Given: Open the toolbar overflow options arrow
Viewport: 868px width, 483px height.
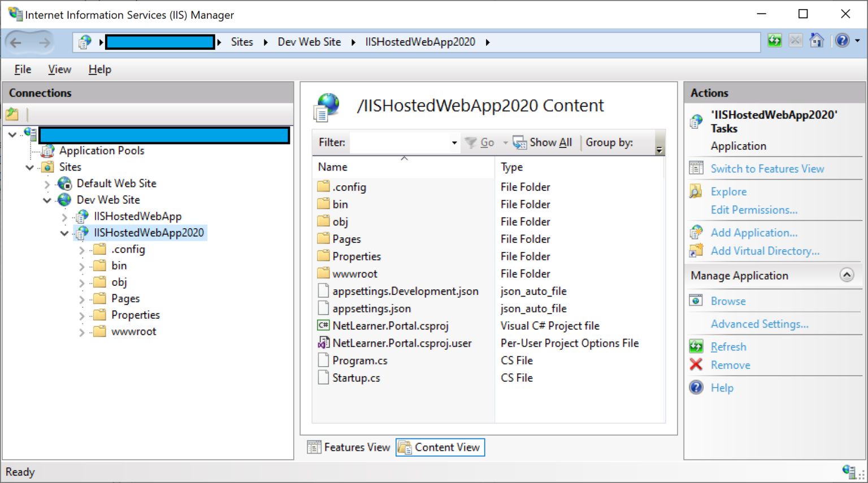Looking at the screenshot, I should (x=659, y=150).
